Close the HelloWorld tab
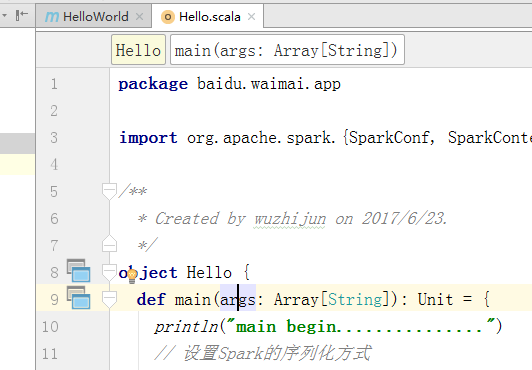This screenshot has width=532, height=370. point(139,16)
